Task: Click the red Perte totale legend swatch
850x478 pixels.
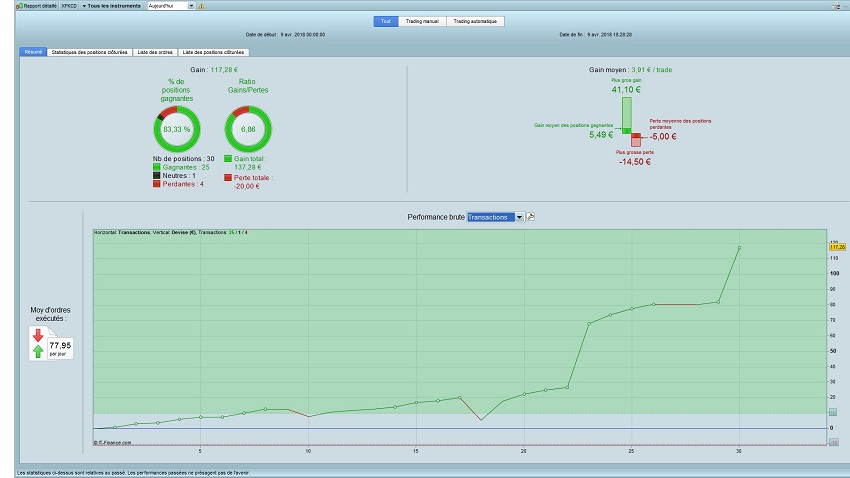Action: [228, 177]
